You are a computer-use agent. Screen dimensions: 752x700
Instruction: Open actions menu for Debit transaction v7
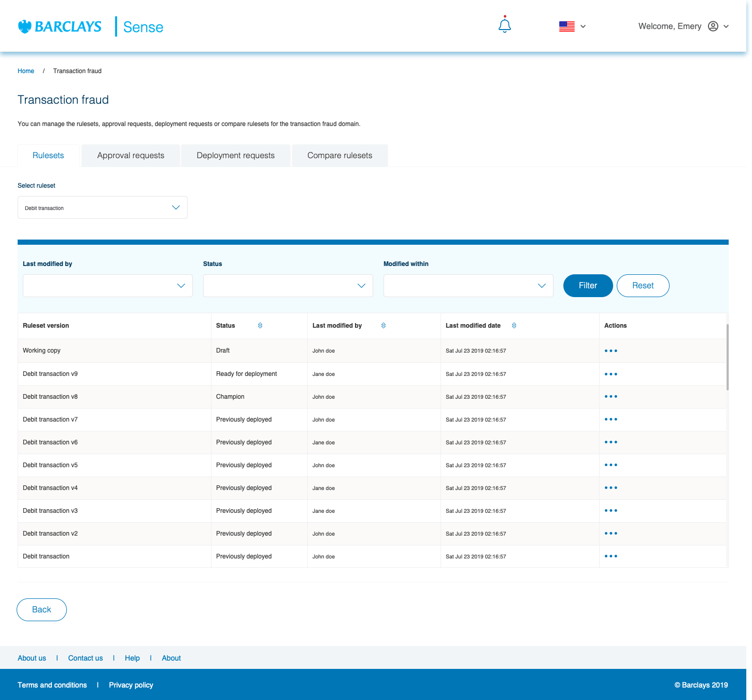coord(611,419)
